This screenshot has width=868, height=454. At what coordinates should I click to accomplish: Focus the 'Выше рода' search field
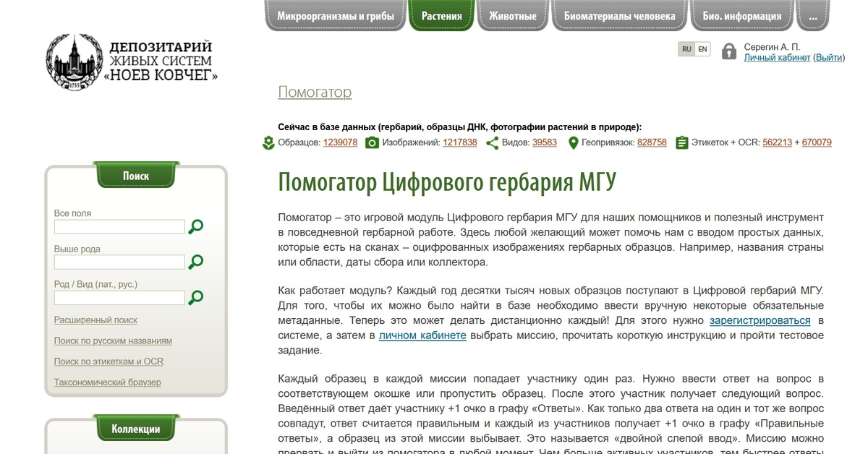119,262
